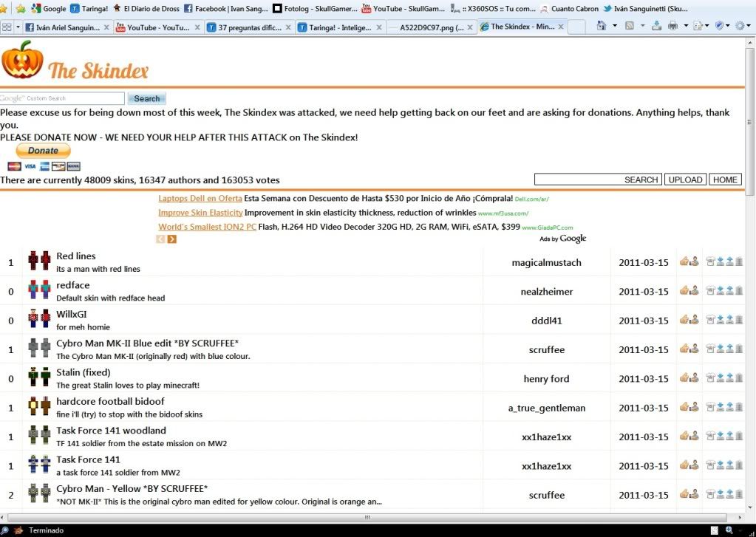The image size is (756, 537).
Task: Click the Read Mail toolbar icon
Action: [x=656, y=26]
